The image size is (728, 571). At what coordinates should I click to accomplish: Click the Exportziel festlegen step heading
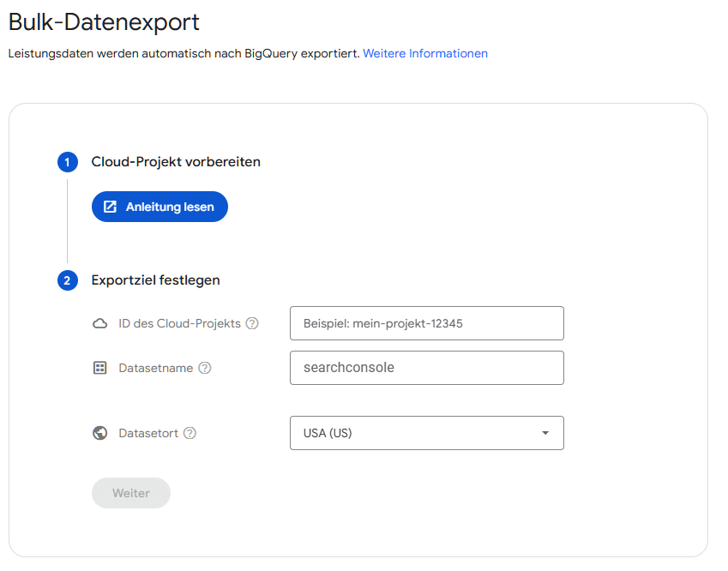(155, 280)
